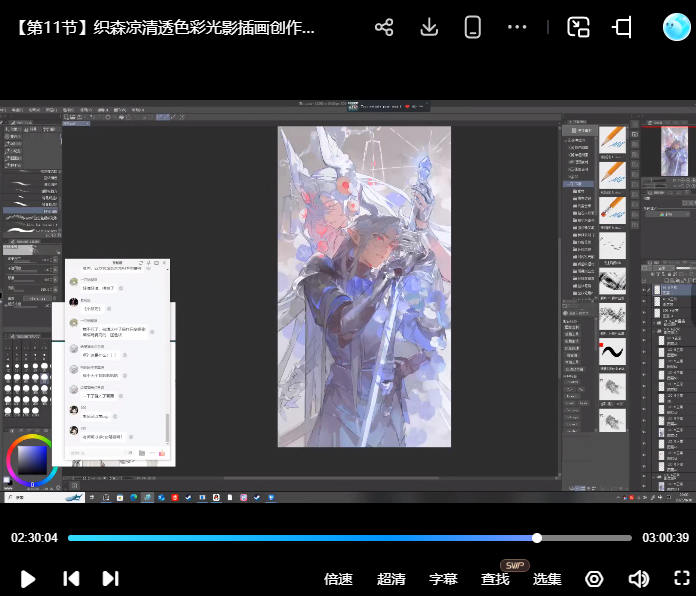Viewport: 696px width, 596px height.
Task: Open the 超清 quality selector
Action: coord(391,579)
